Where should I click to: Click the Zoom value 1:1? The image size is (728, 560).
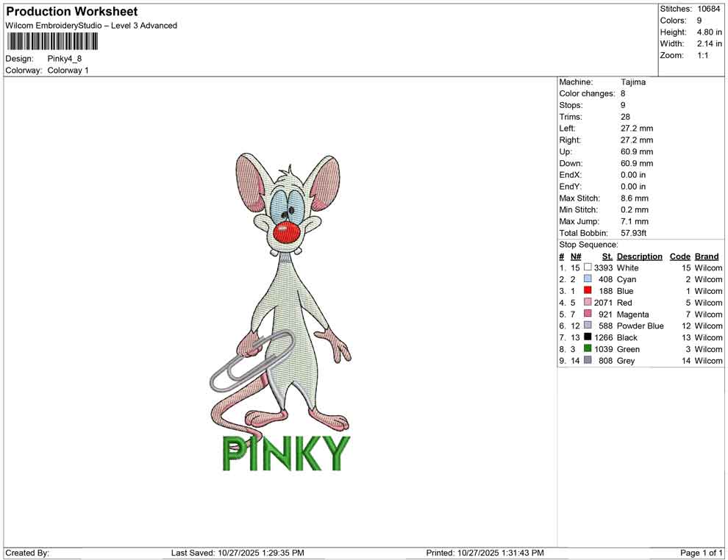[x=702, y=55]
